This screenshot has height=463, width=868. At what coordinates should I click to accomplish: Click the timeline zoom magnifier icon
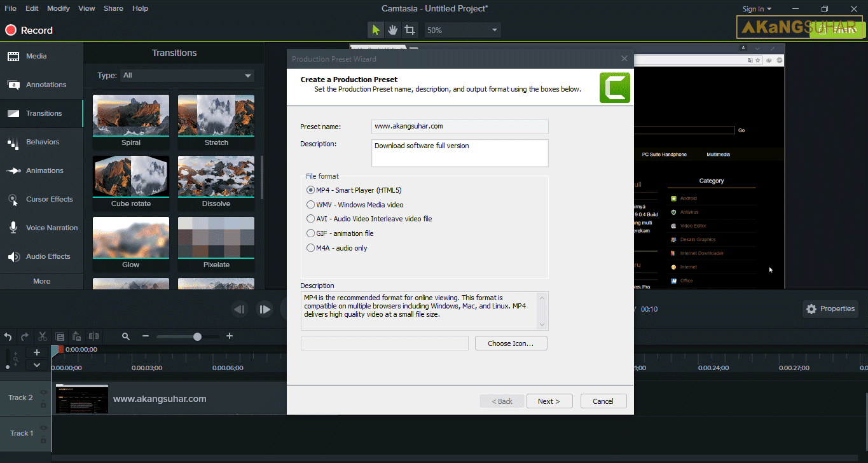(126, 336)
